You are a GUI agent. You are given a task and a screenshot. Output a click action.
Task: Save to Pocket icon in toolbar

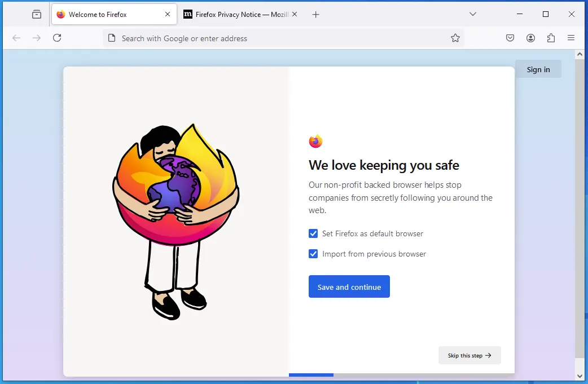coord(510,38)
